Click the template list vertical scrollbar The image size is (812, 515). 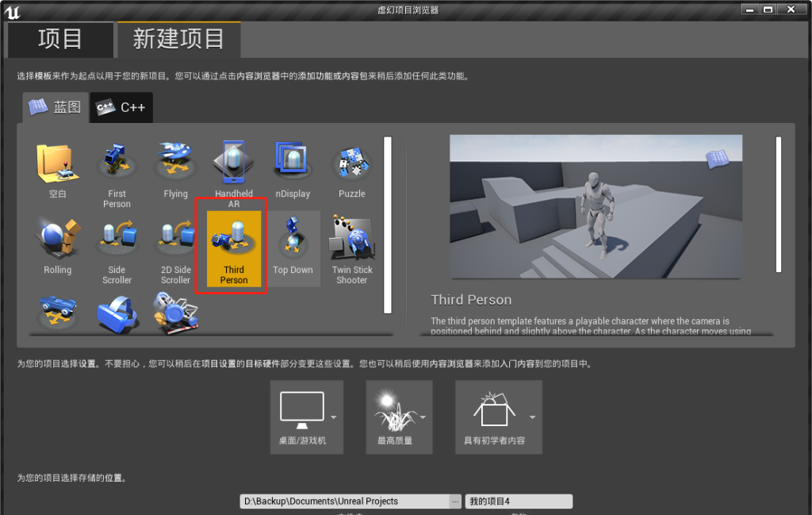click(387, 225)
